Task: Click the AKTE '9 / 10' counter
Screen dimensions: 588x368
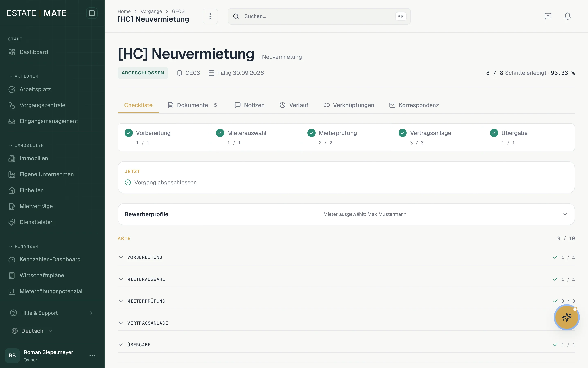Action: click(x=566, y=239)
